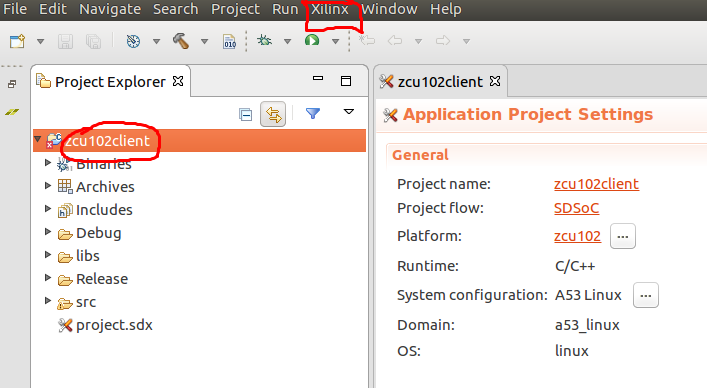Select the zcu102client project node
Screen dimensions: 707x388
(x=199, y=141)
